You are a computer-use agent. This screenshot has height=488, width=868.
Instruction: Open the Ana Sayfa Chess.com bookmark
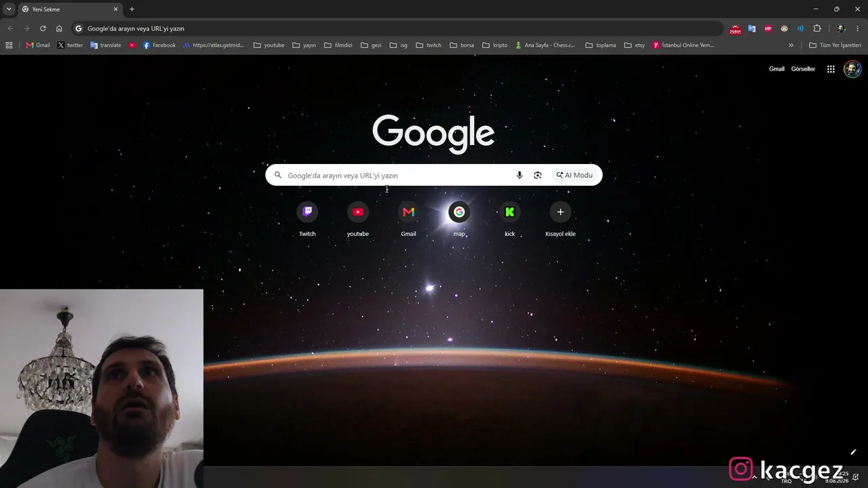click(x=545, y=45)
